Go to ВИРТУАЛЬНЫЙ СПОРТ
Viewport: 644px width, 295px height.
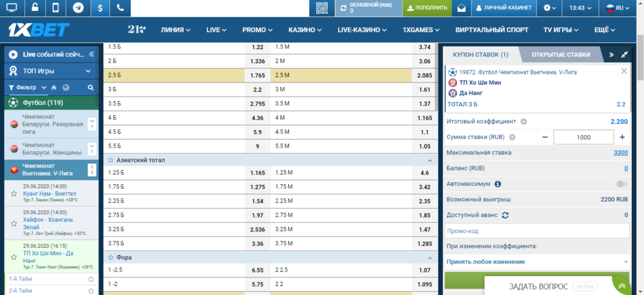click(x=491, y=30)
